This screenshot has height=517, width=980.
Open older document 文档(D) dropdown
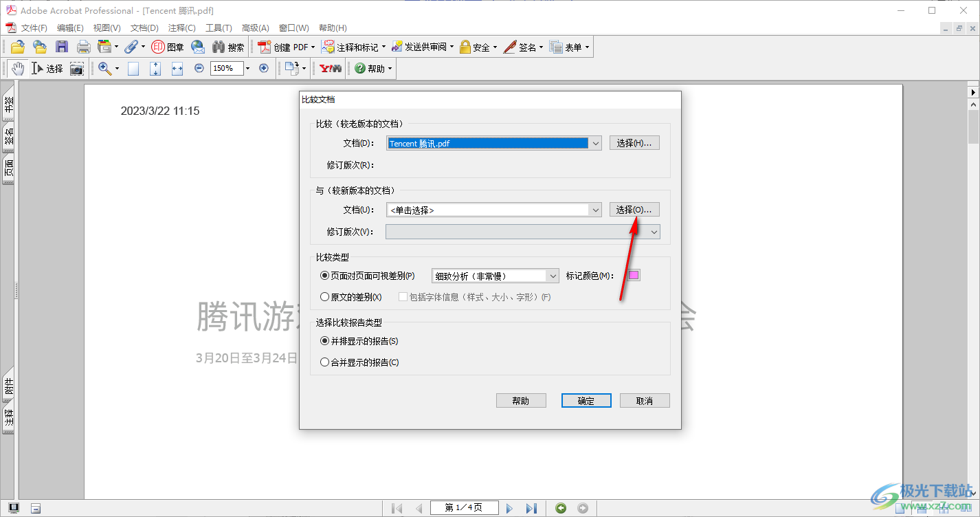coord(595,143)
